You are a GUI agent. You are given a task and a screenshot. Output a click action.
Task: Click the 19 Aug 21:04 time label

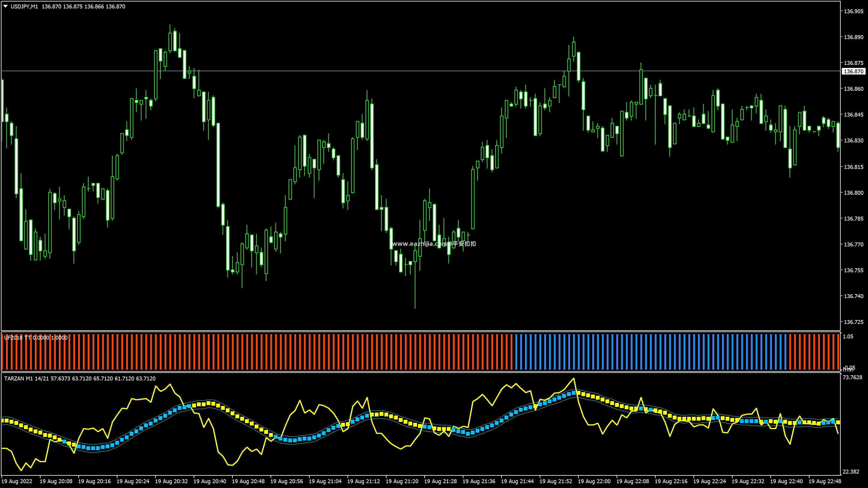(x=325, y=481)
